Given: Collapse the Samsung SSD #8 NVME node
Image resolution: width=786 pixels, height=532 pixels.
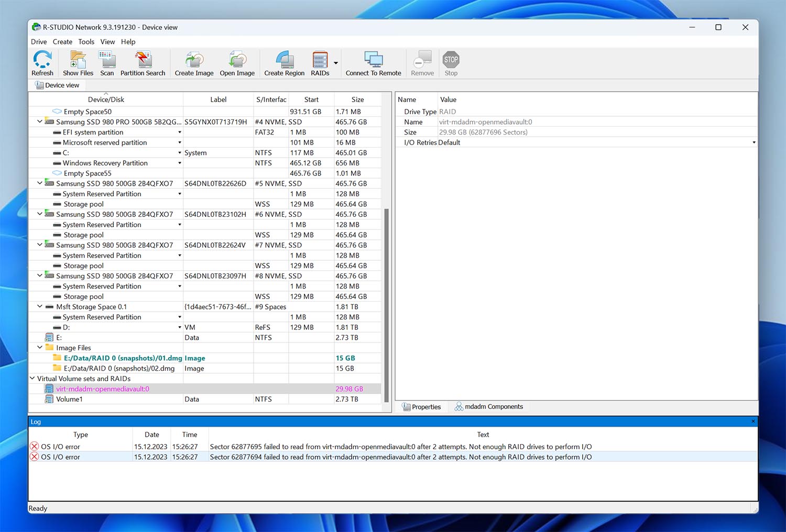Looking at the screenshot, I should pos(40,276).
